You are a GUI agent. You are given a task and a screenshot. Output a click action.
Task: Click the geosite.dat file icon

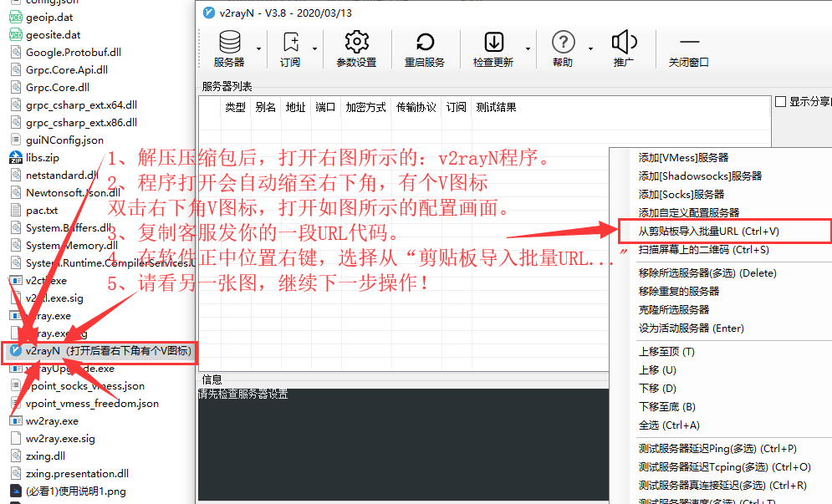pyautogui.click(x=15, y=35)
